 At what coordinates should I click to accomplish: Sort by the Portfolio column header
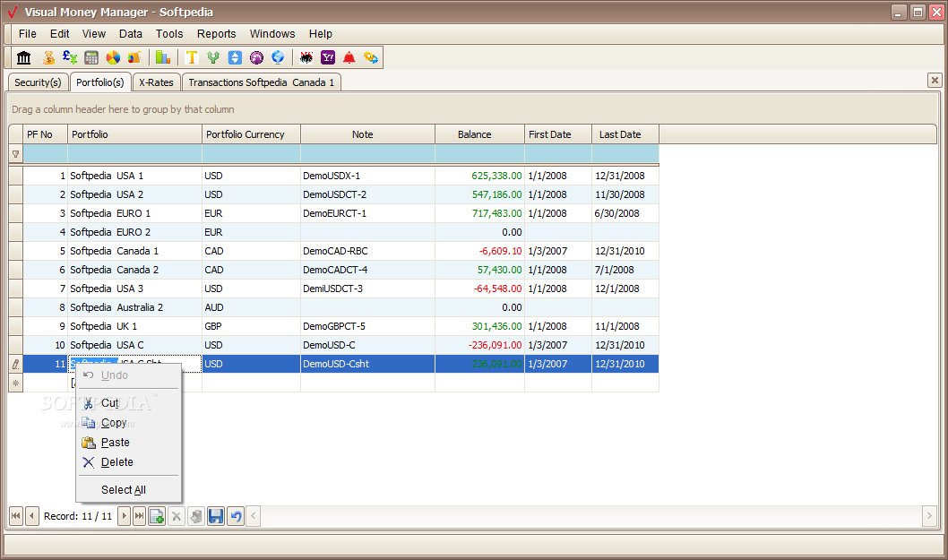pos(134,134)
